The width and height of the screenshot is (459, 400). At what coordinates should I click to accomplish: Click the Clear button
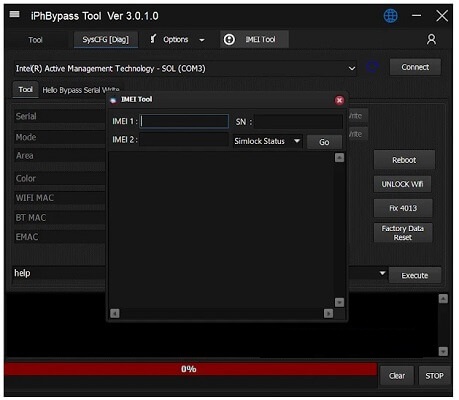click(x=397, y=376)
